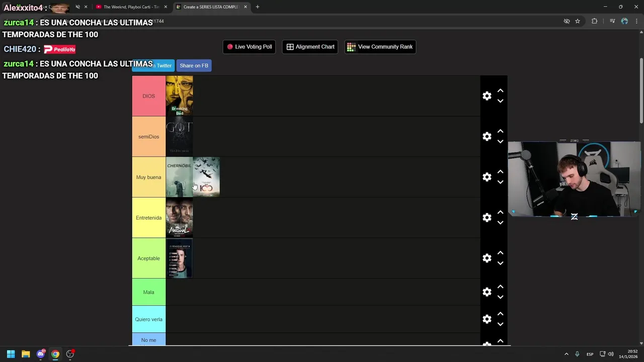Click the Live Voting Poll button
This screenshot has height=362, width=644.
click(249, 47)
